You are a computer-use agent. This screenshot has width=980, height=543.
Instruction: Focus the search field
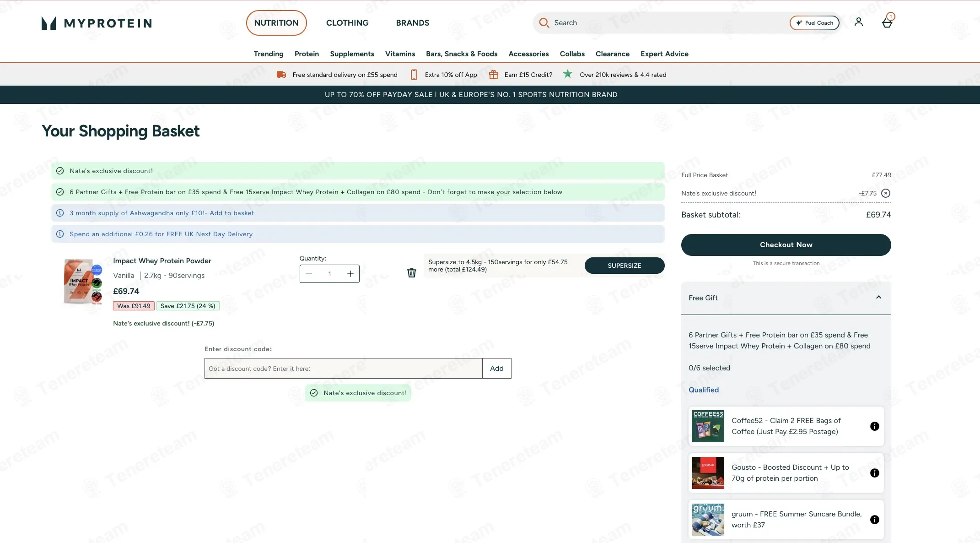coord(668,23)
